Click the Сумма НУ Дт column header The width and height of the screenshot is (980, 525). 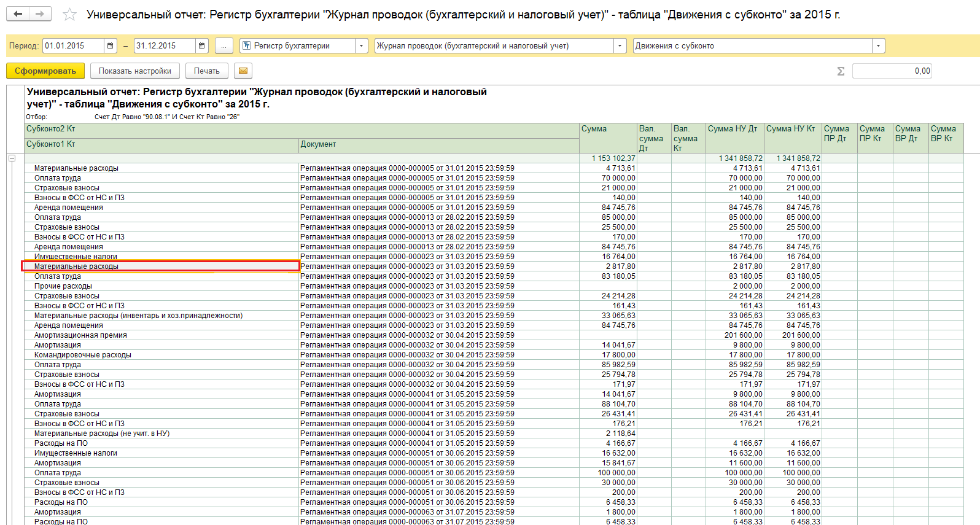point(735,138)
